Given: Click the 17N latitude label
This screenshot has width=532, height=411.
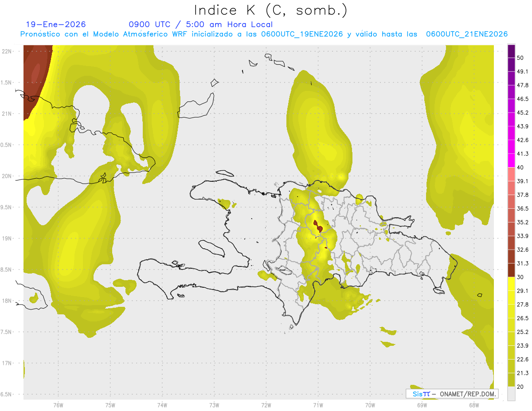Looking at the screenshot, I should click(7, 363).
